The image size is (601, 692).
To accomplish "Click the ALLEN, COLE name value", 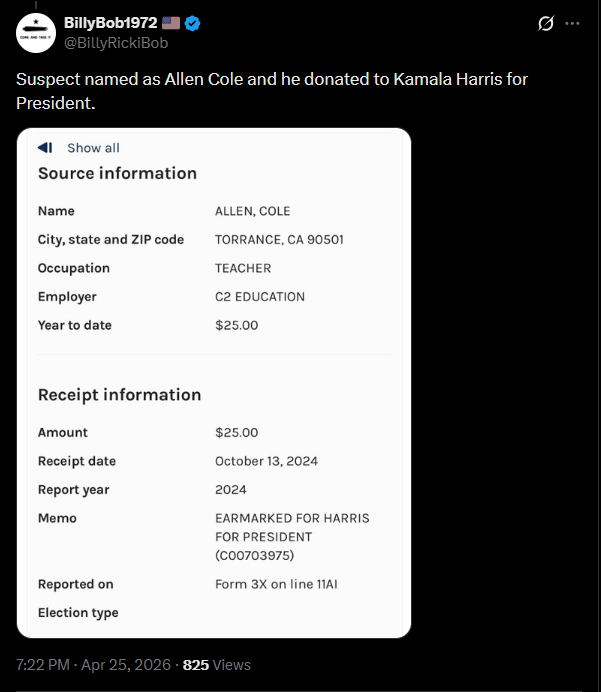I will [x=252, y=211].
